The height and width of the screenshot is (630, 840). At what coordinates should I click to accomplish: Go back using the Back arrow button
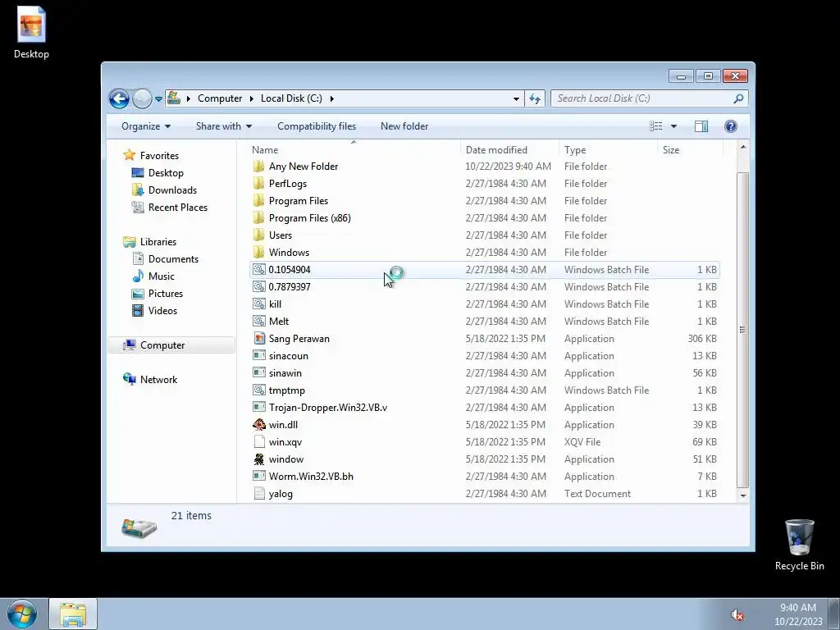(x=119, y=98)
